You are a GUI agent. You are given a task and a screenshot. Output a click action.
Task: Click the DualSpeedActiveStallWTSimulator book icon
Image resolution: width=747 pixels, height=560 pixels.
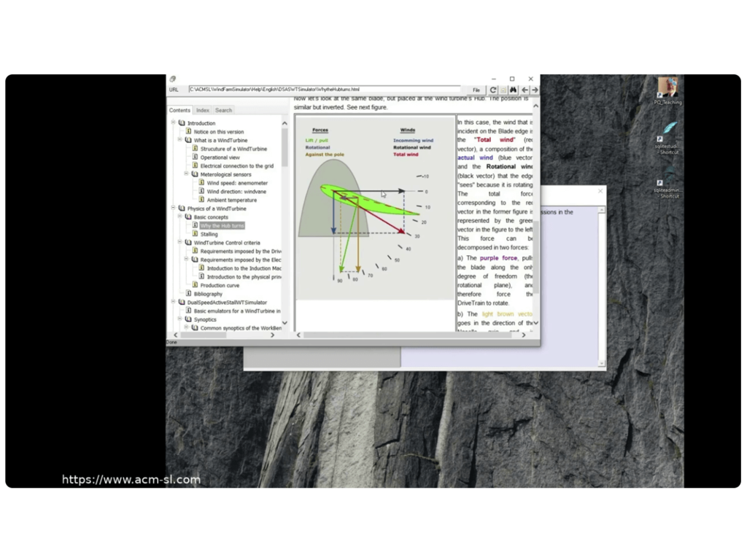[182, 301]
